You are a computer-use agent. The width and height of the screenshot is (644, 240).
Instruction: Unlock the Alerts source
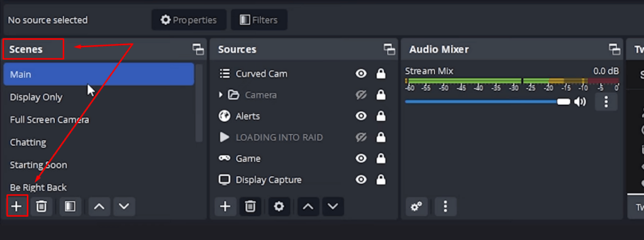381,116
